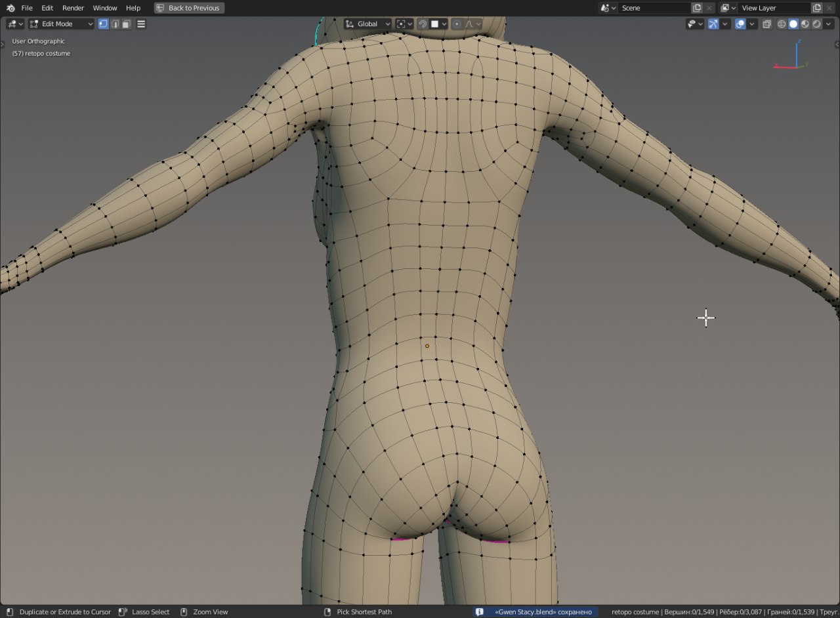Open the collapsed header menus icon
Screen dimensions: 840x618
coord(141,24)
